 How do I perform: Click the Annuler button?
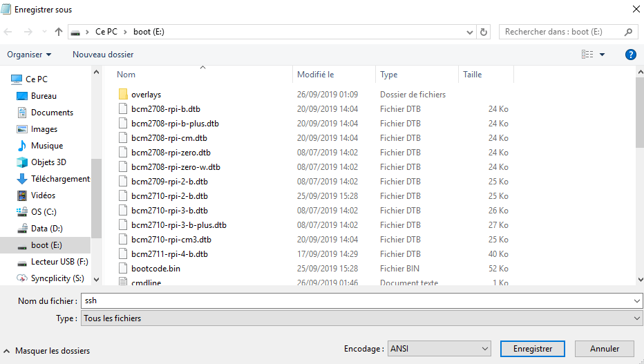click(605, 349)
